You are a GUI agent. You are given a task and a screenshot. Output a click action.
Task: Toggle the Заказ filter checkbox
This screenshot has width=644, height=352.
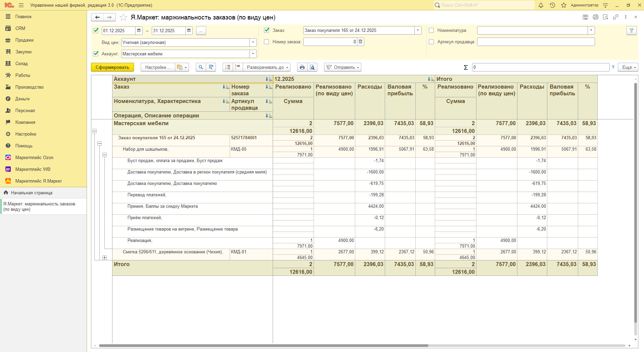[267, 30]
